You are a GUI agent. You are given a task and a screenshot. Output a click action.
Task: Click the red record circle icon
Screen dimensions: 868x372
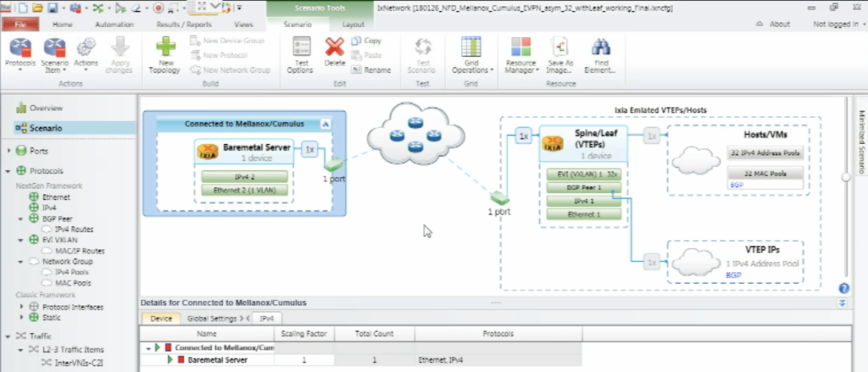pos(159,8)
